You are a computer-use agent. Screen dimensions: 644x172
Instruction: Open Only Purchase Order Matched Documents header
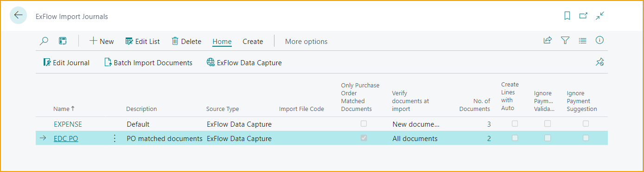click(x=360, y=97)
